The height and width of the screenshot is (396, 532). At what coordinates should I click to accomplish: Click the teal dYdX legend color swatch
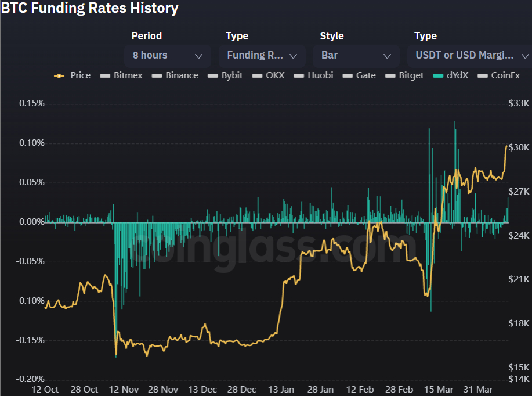438,75
